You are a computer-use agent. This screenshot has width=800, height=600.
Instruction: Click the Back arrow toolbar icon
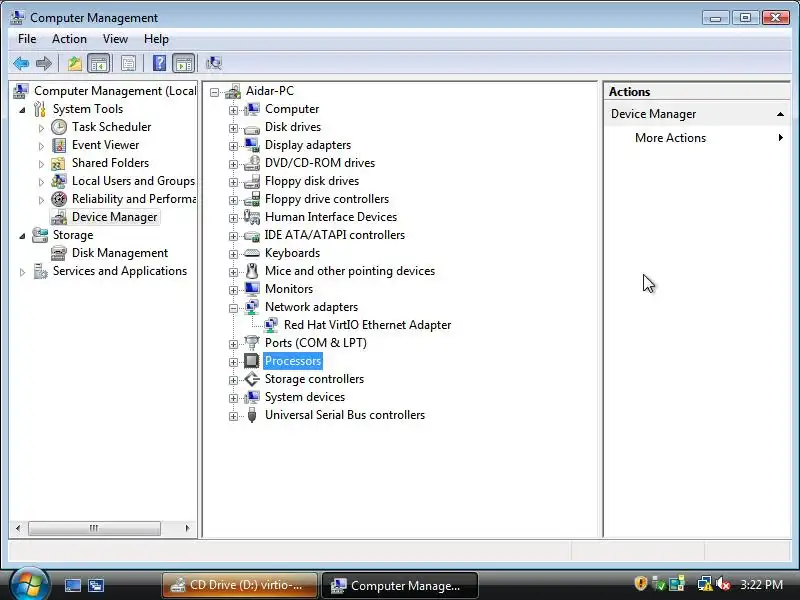[21, 63]
